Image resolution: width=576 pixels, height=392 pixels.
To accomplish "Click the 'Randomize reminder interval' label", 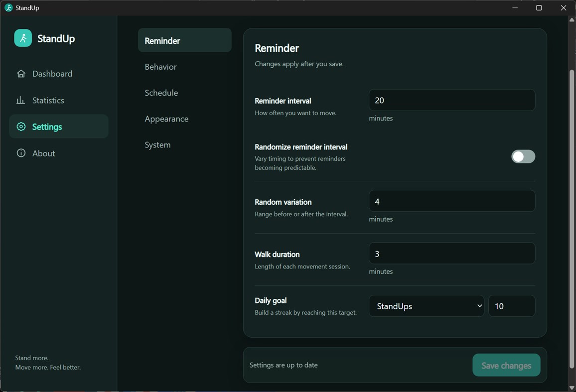I will point(301,147).
